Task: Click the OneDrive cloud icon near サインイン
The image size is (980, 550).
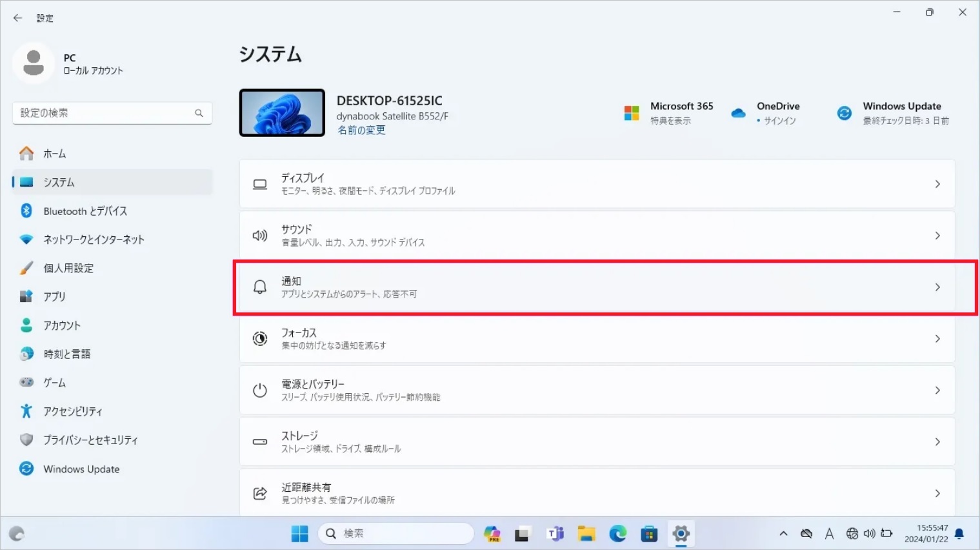Action: [x=738, y=112]
